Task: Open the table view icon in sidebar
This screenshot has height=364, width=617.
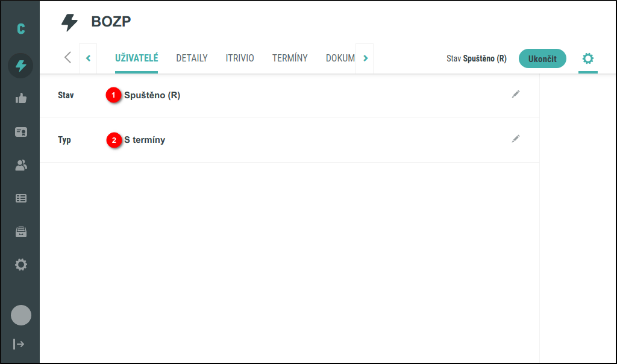Action: click(20, 198)
